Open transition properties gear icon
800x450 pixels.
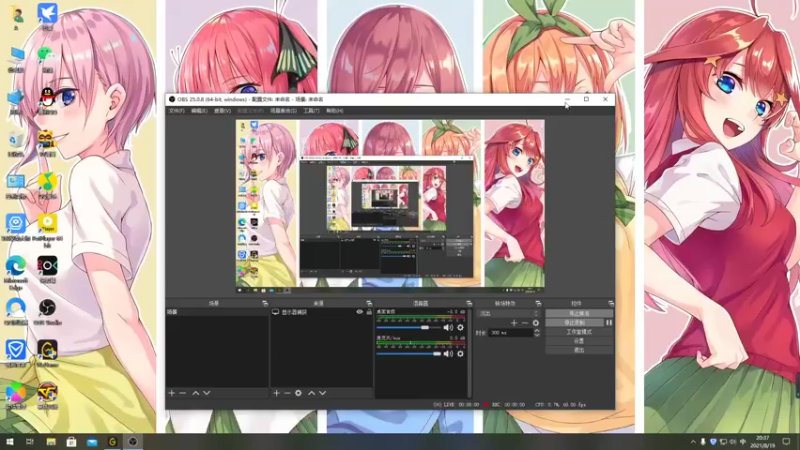pyautogui.click(x=536, y=323)
